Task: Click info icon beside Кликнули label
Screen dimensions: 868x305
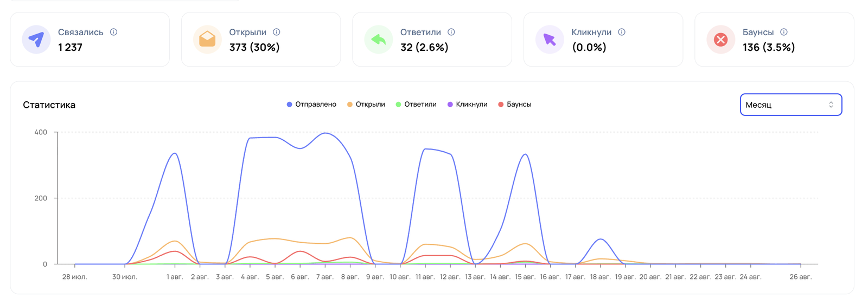Action: (622, 32)
